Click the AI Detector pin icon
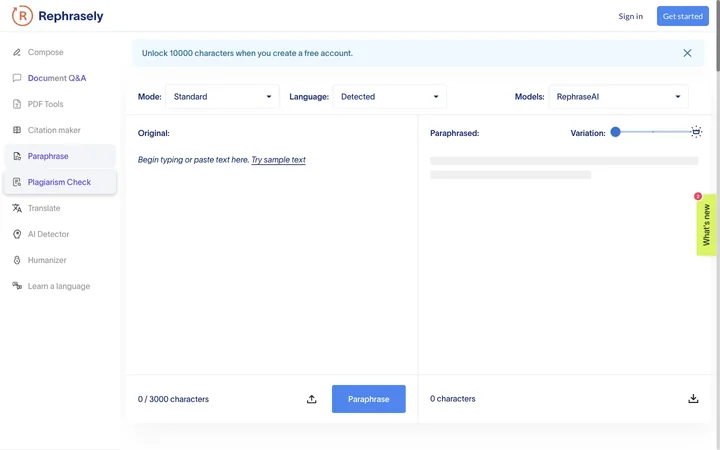The width and height of the screenshot is (720, 450). click(17, 234)
